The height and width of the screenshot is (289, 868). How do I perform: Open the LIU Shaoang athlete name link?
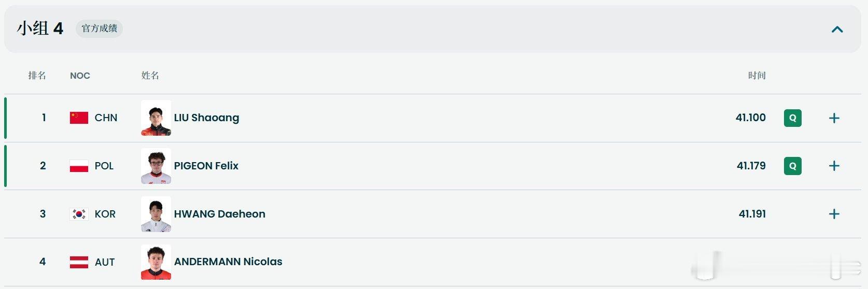(206, 118)
